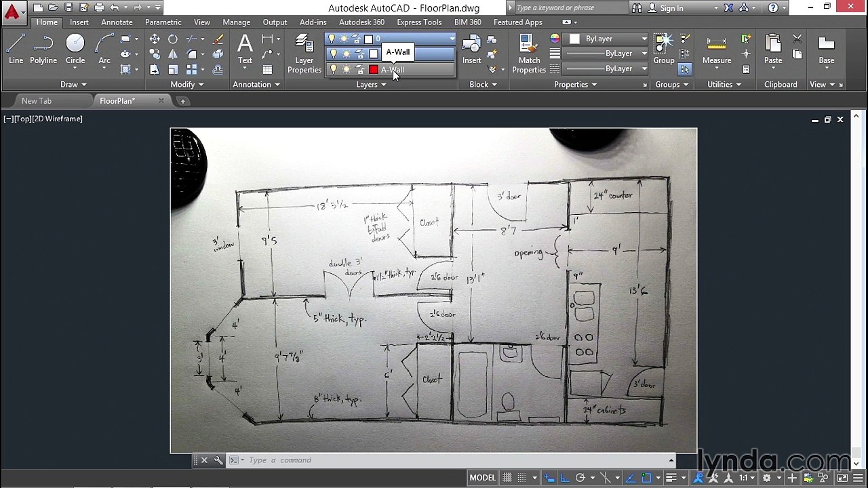Select the Circle tool
The width and height of the screenshot is (868, 488).
(75, 49)
